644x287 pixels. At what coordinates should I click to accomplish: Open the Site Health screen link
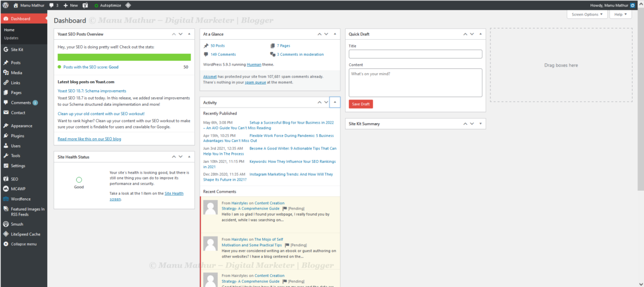pos(147,196)
